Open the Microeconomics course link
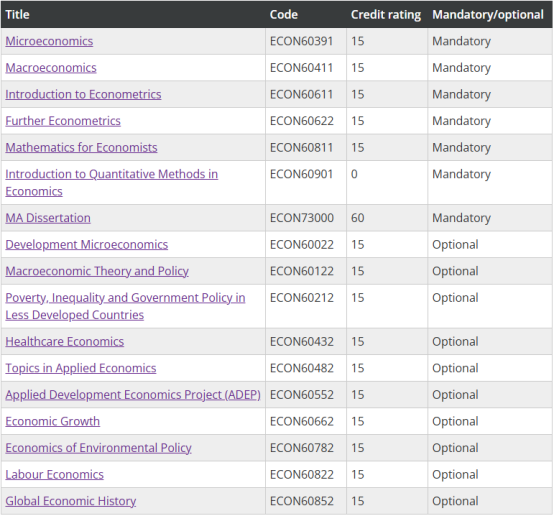 coord(49,41)
